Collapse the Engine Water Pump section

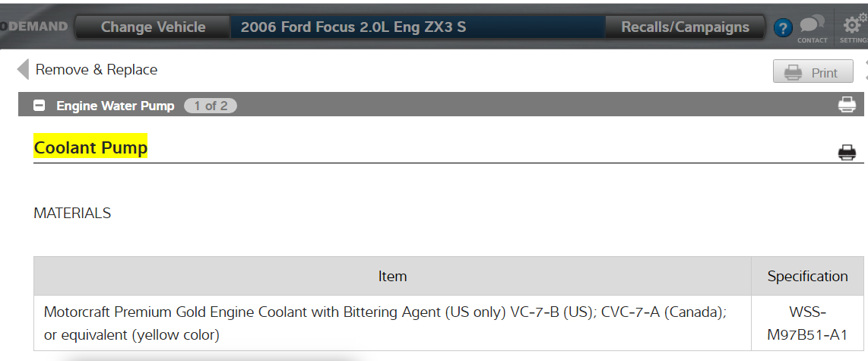40,106
